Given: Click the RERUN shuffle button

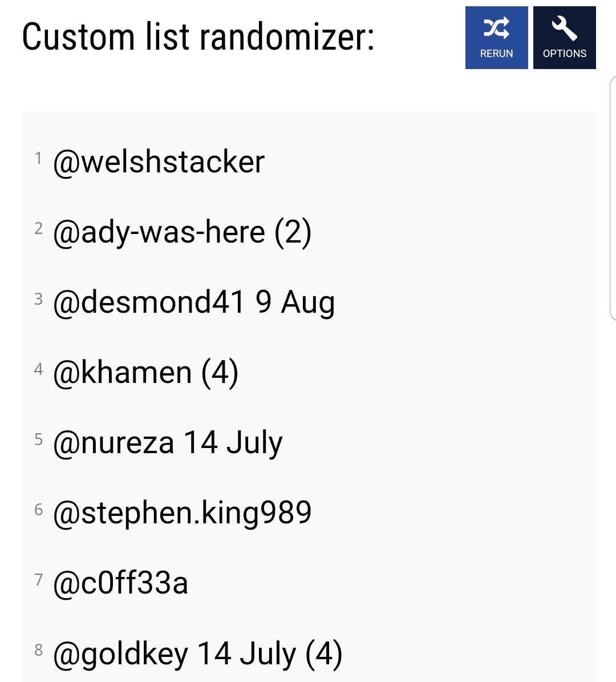Looking at the screenshot, I should [496, 38].
